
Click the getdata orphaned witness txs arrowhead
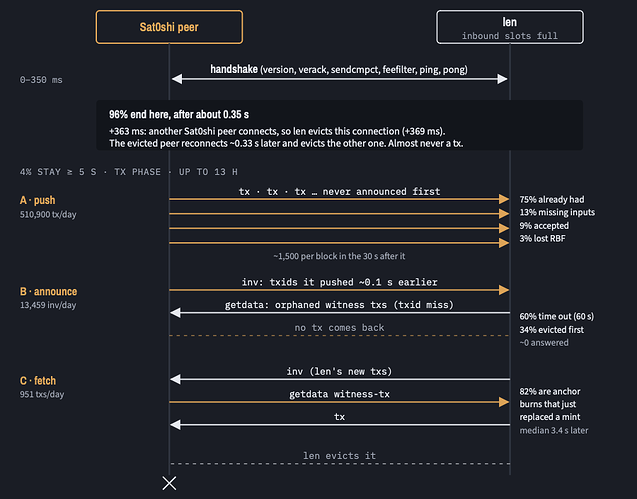point(175,312)
